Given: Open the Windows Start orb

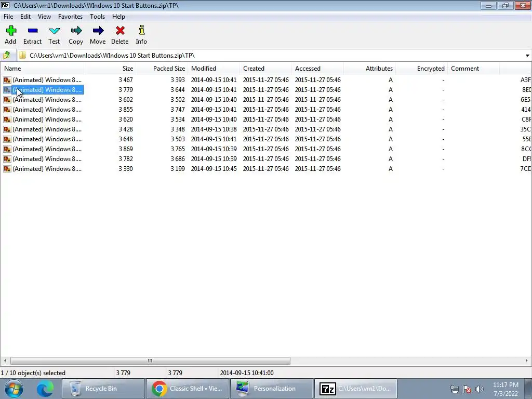Looking at the screenshot, I should coord(14,389).
